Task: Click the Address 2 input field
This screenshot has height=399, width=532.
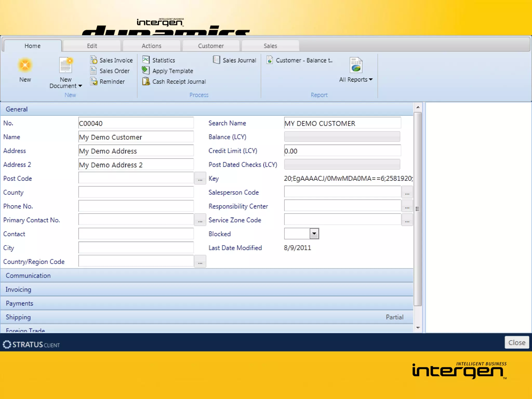Action: click(x=136, y=164)
